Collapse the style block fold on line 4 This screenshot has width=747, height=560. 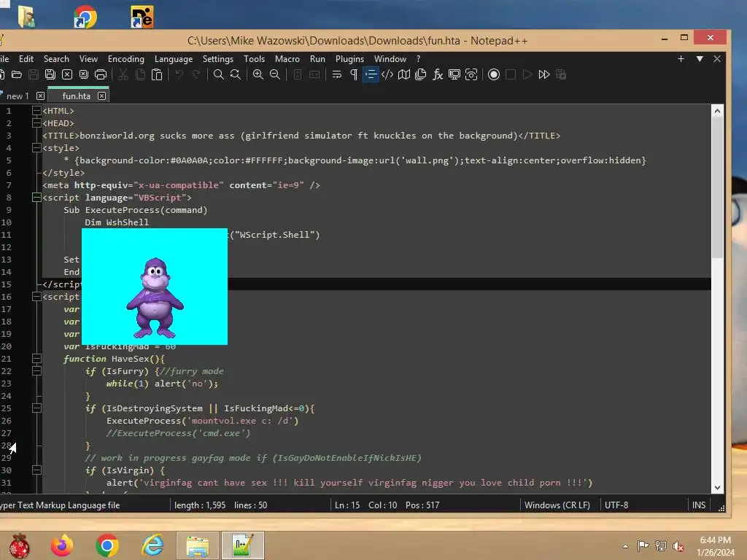pyautogui.click(x=36, y=147)
